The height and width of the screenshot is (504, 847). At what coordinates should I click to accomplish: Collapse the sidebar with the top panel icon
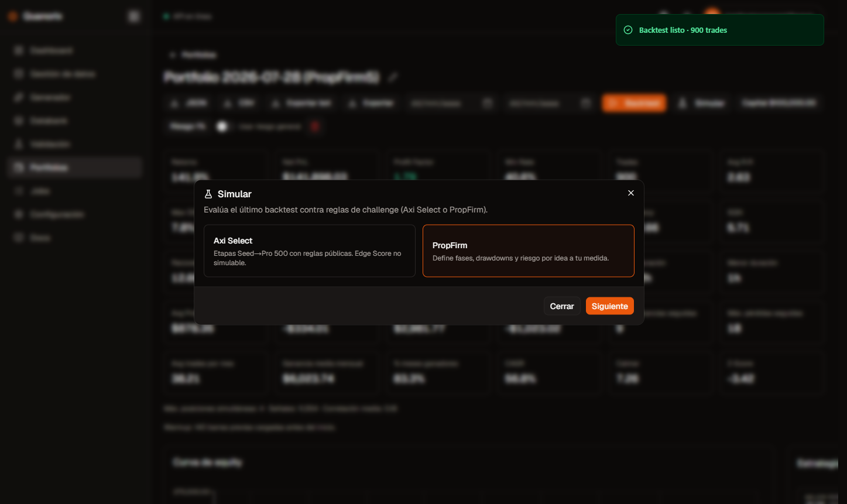(134, 16)
